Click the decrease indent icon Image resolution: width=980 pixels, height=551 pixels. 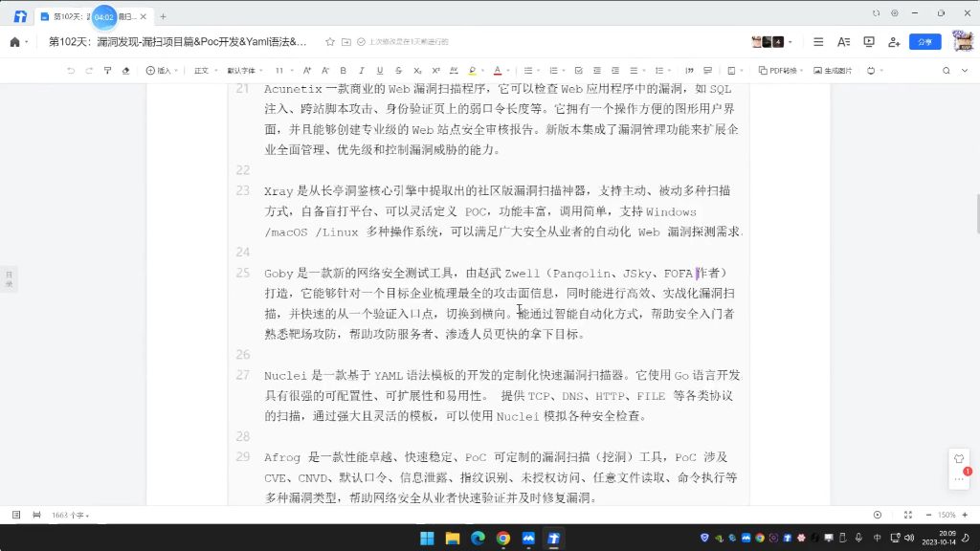(x=597, y=71)
